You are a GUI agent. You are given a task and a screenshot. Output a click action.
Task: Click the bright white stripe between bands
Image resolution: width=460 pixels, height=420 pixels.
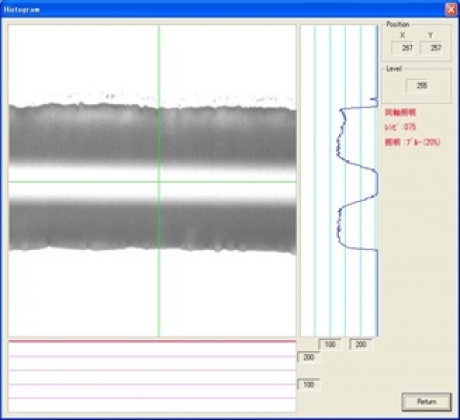pyautogui.click(x=153, y=183)
